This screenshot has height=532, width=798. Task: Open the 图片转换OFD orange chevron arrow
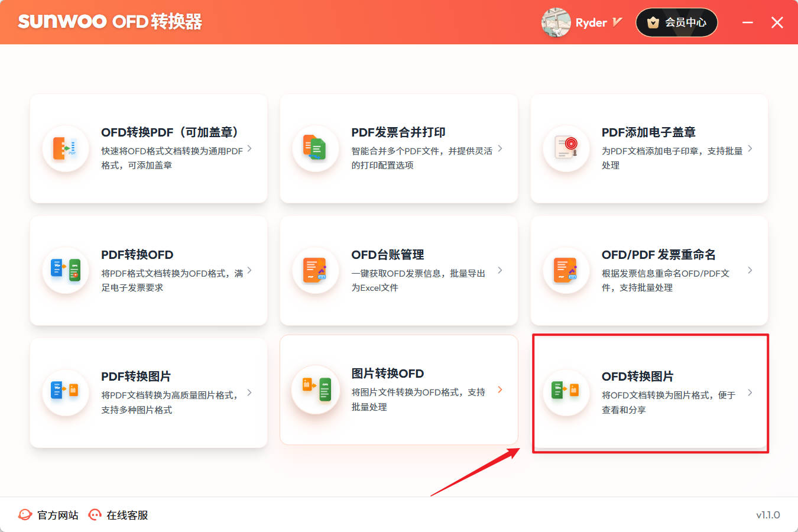(500, 390)
